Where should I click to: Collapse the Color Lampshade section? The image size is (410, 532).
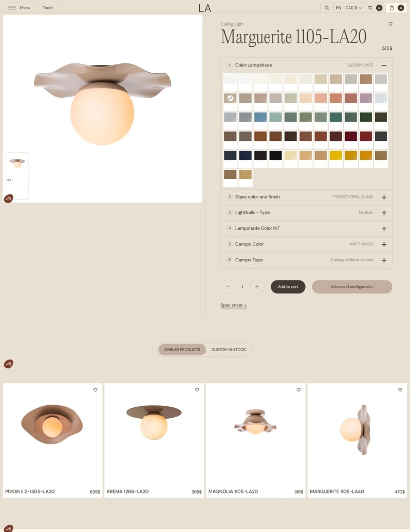point(384,65)
